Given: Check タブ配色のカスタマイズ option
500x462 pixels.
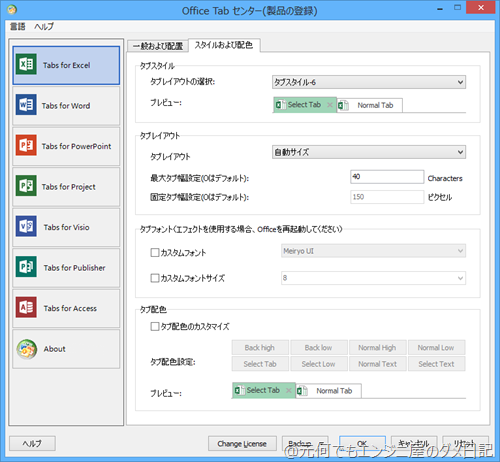Looking at the screenshot, I should coord(155,326).
